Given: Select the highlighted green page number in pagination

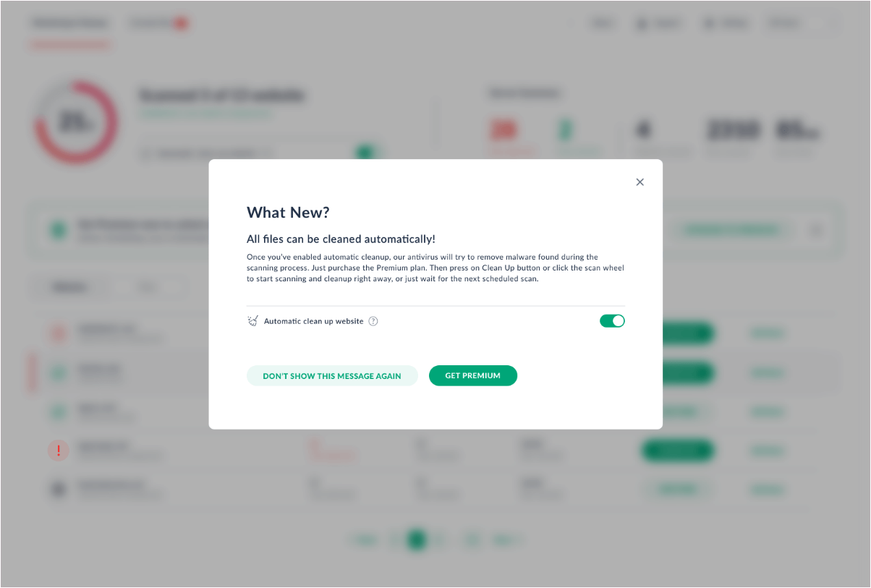Looking at the screenshot, I should click(416, 540).
